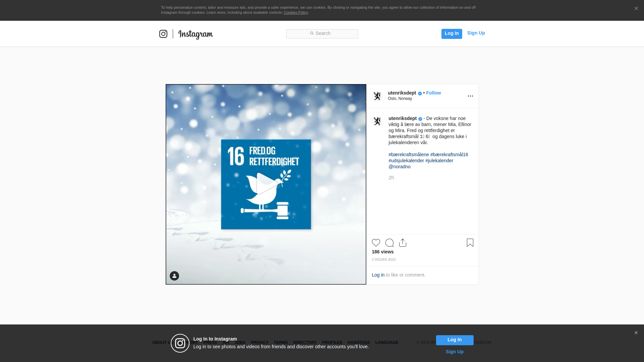The height and width of the screenshot is (362, 644).
Task: Open the Cookies Policy link
Action: coord(296,12)
